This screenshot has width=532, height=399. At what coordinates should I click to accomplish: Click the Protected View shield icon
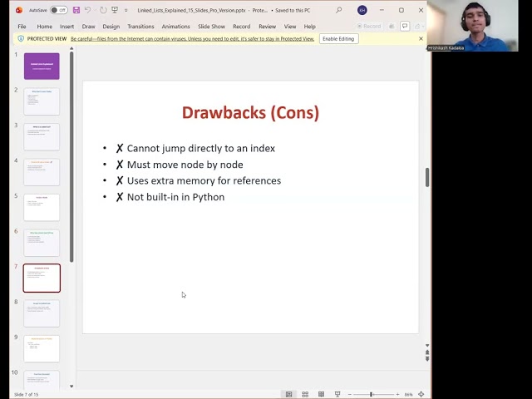[21, 39]
